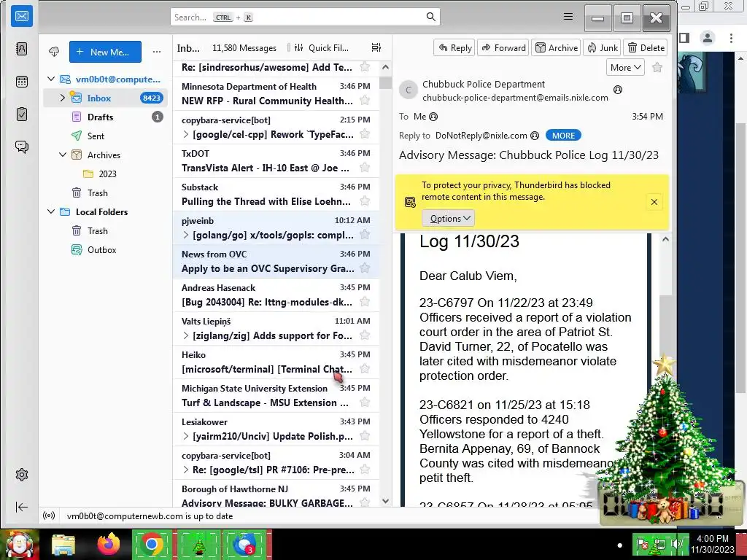Open folder pane options ellipsis
This screenshot has width=747, height=560.
[157, 52]
